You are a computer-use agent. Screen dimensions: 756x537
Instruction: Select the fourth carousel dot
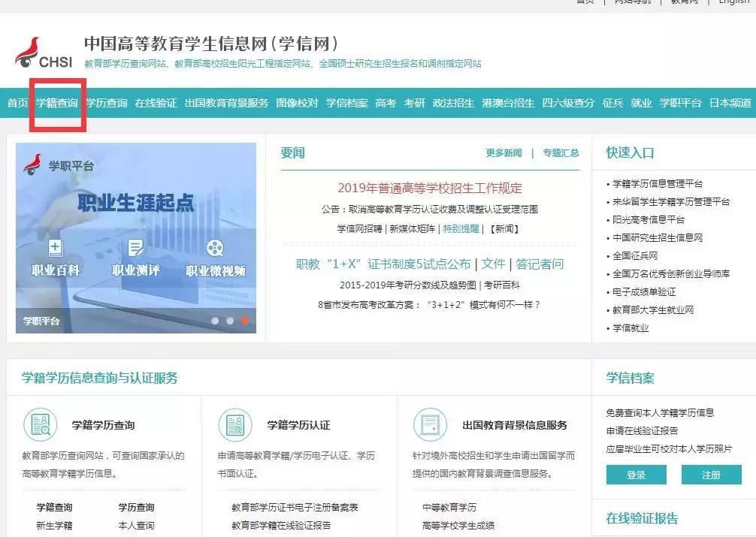point(245,318)
